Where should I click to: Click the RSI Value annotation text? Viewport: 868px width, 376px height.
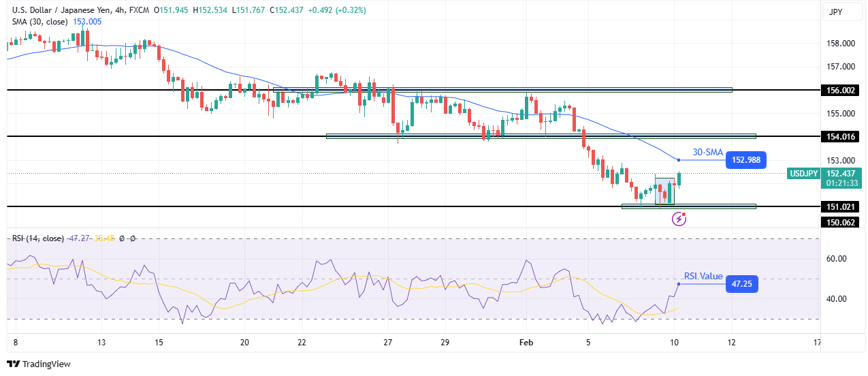(x=703, y=276)
